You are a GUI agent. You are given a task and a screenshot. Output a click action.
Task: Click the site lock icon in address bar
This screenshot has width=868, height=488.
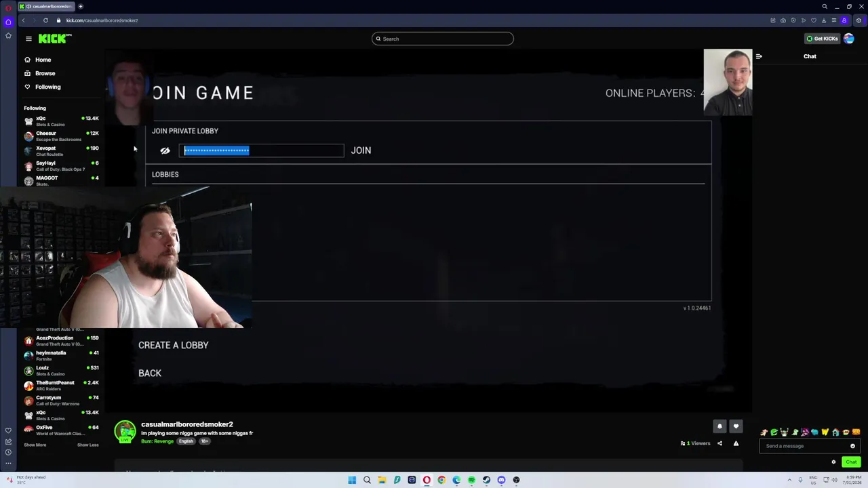point(58,20)
